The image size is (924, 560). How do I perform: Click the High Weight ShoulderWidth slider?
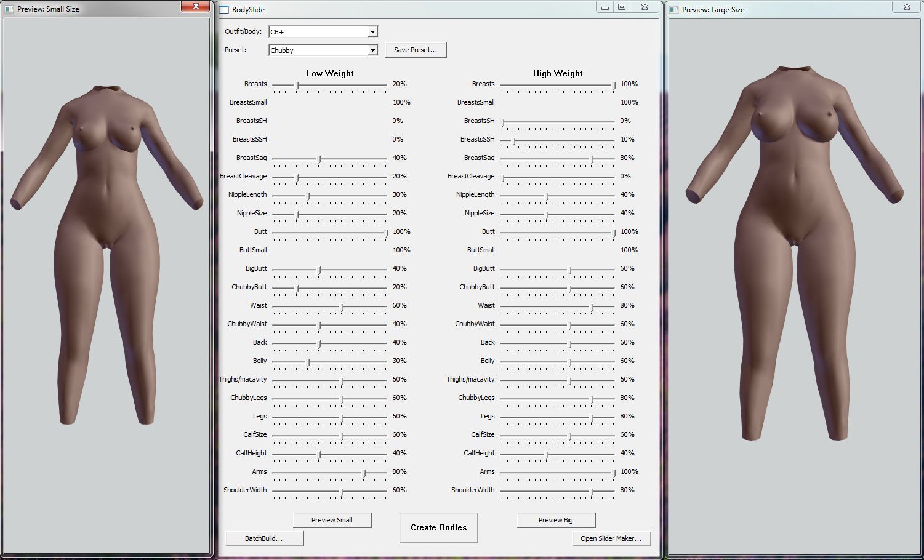tap(557, 493)
